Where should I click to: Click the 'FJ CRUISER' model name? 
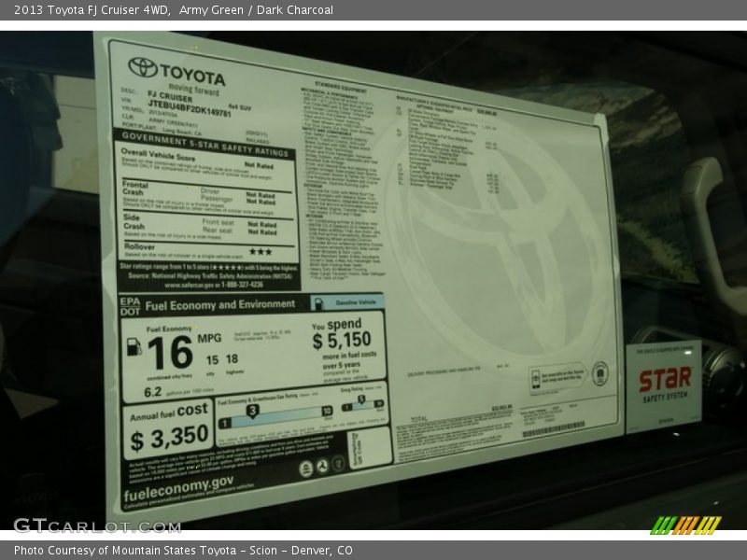pyautogui.click(x=170, y=96)
